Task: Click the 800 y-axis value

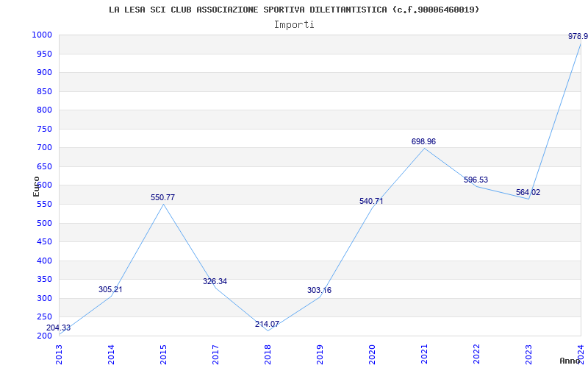Action: [x=44, y=110]
